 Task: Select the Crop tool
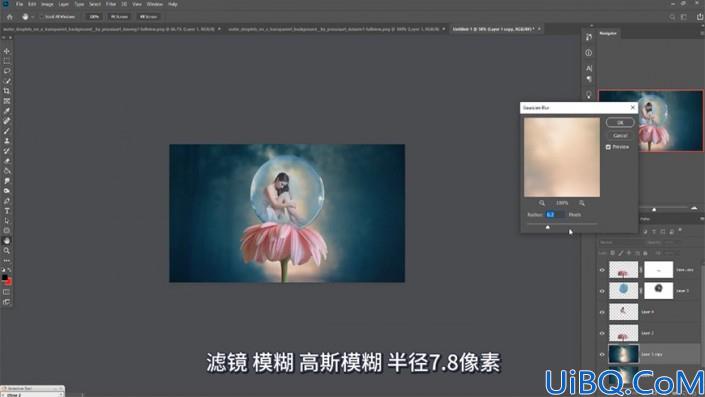7,91
